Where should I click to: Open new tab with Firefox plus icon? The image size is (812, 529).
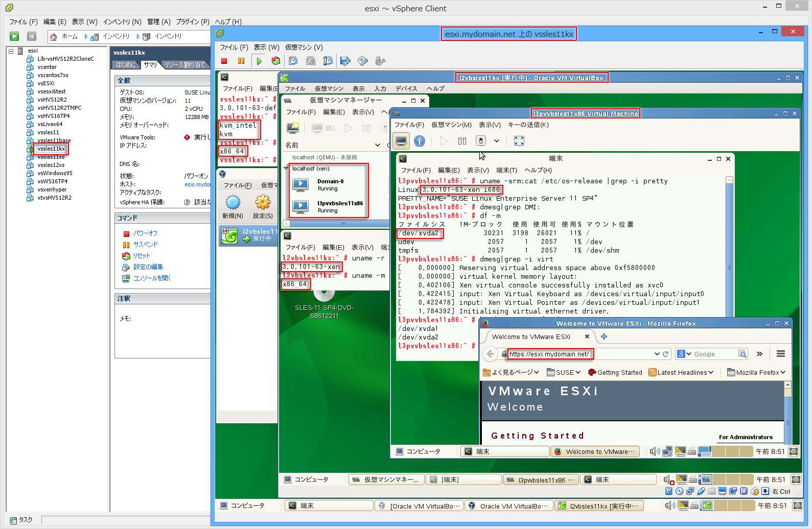604,336
